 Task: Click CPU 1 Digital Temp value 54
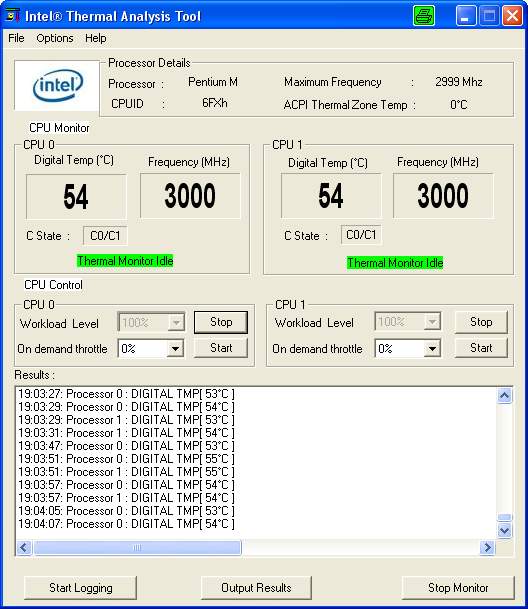point(331,196)
